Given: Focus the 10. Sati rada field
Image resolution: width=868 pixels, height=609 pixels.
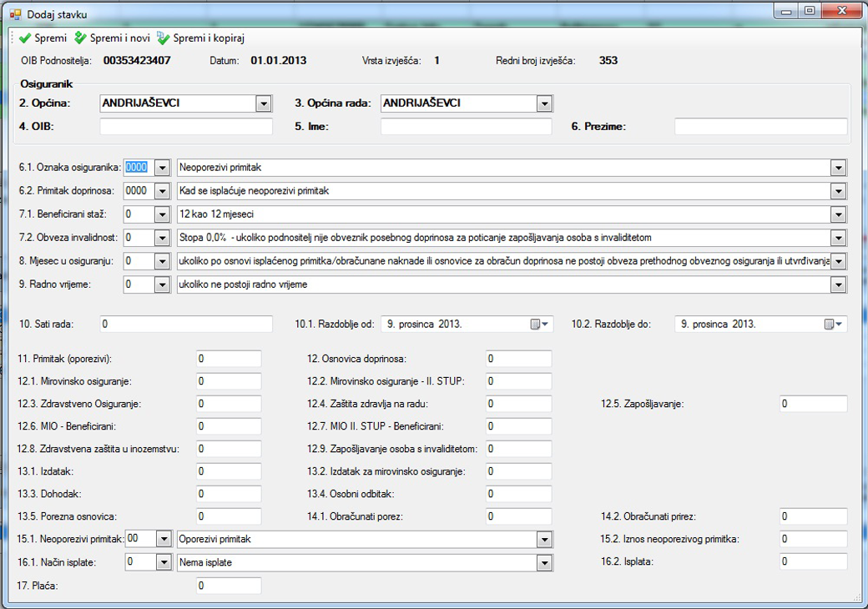Looking at the screenshot, I should pyautogui.click(x=186, y=325).
